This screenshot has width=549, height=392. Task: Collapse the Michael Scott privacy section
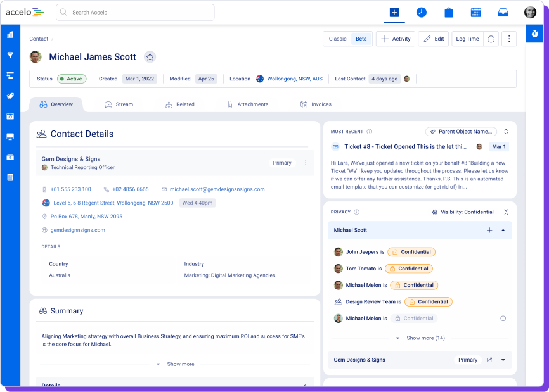coord(503,230)
